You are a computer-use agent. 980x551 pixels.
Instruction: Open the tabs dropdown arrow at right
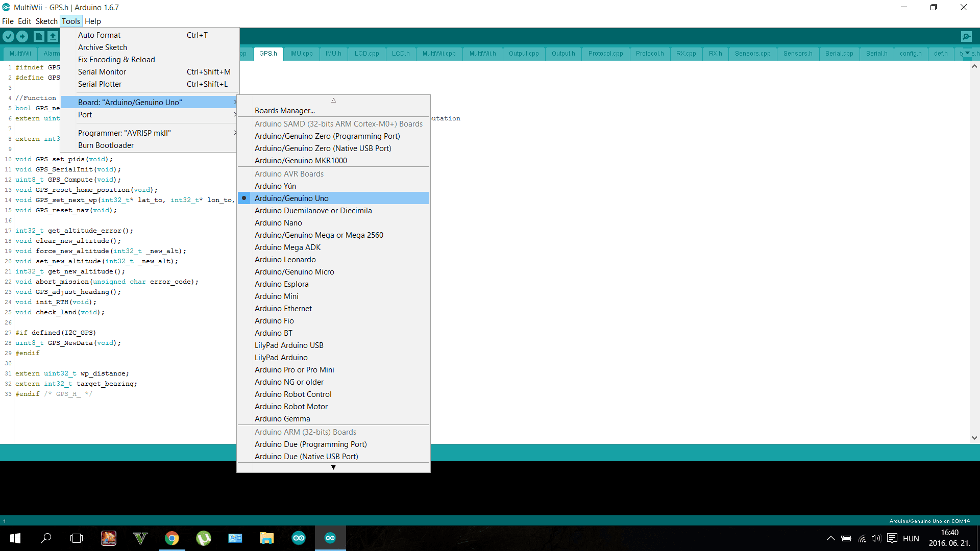[x=967, y=53]
